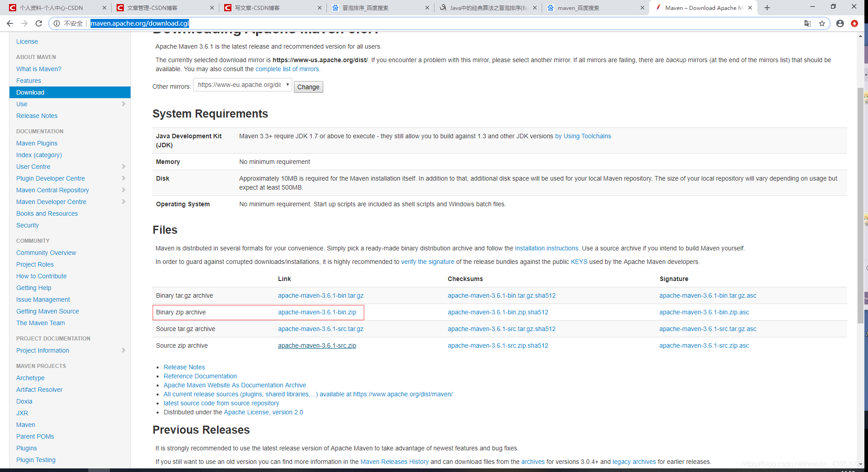The width and height of the screenshot is (868, 472).
Task: Open The Maven Team sidebar link
Action: click(x=41, y=323)
